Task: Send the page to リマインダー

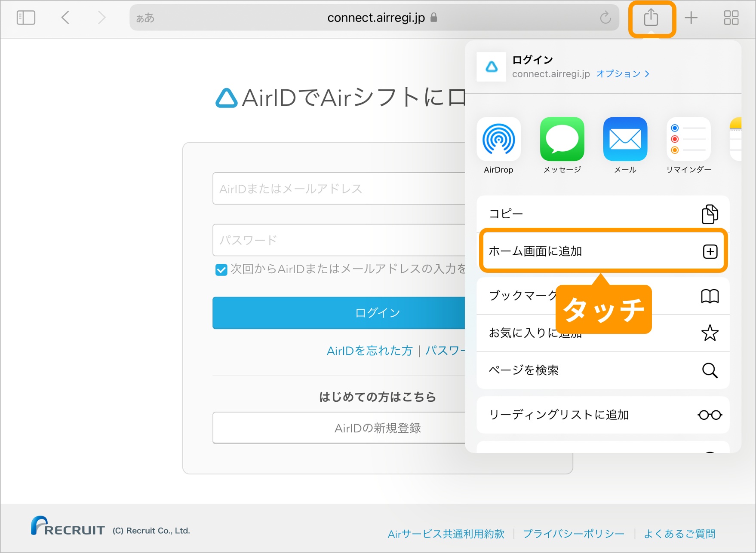Action: pyautogui.click(x=687, y=140)
